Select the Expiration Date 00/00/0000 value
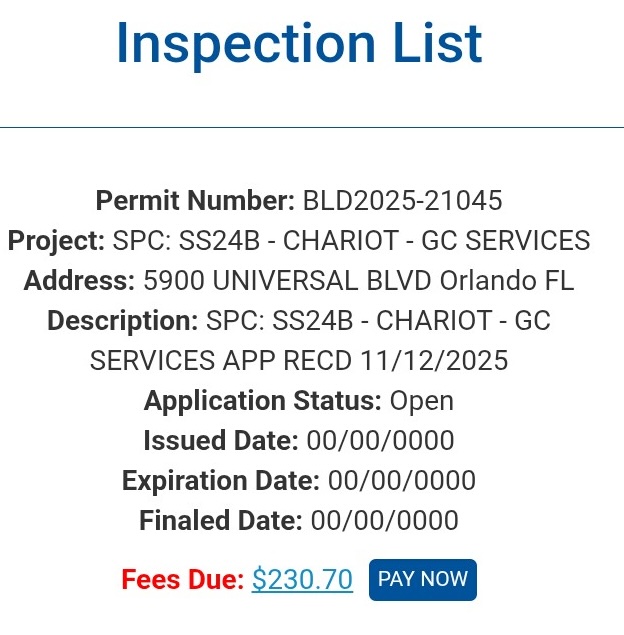Screen dimensions: 624x635 pos(402,480)
